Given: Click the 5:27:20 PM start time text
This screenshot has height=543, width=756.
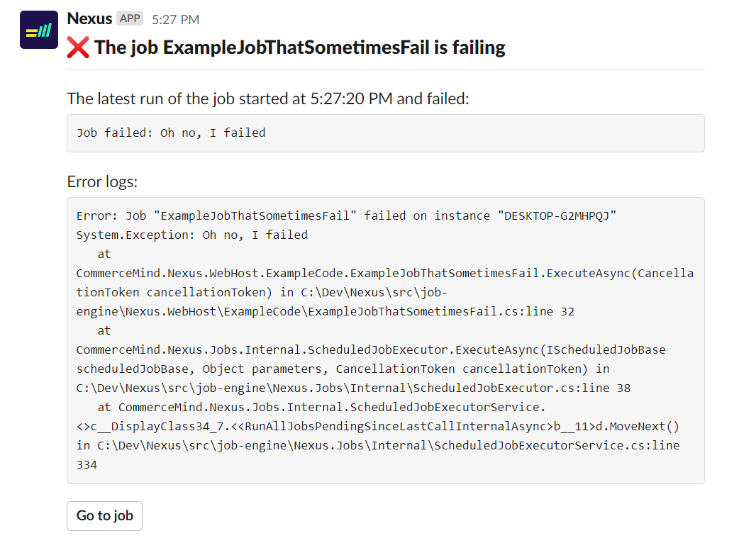Looking at the screenshot, I should [351, 99].
